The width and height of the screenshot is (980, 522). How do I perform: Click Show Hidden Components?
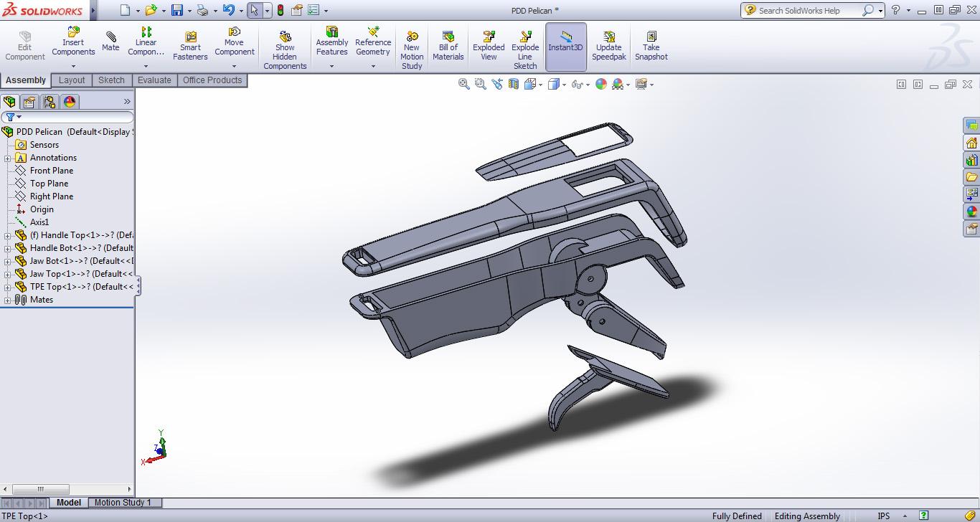285,50
